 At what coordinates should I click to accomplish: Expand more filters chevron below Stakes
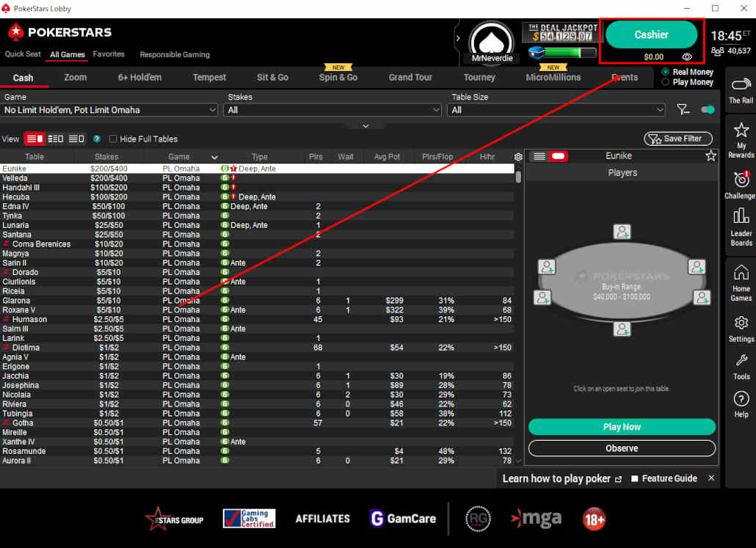(x=366, y=126)
